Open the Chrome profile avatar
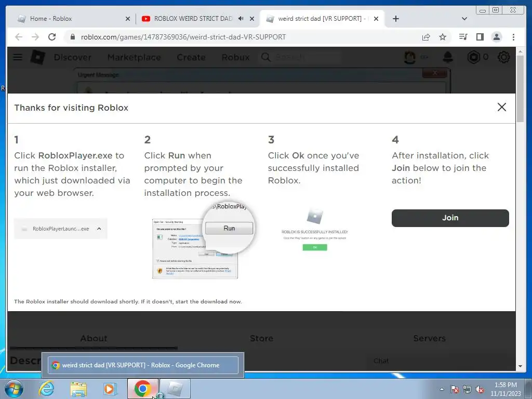 tap(496, 37)
